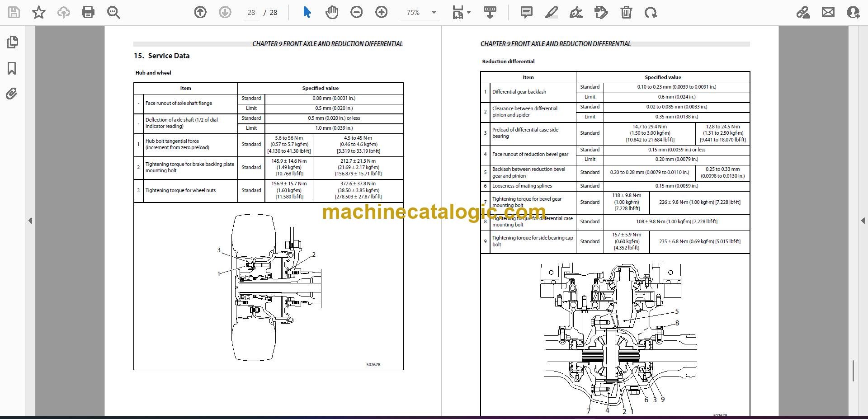The width and height of the screenshot is (868, 419).
Task: Go to next page arrow
Action: click(225, 12)
